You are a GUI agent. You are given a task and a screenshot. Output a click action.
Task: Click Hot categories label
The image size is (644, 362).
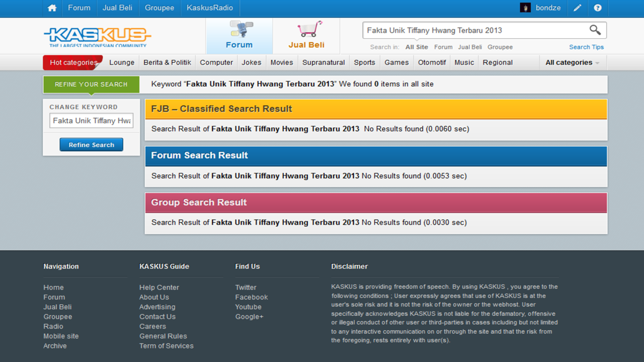pyautogui.click(x=73, y=63)
